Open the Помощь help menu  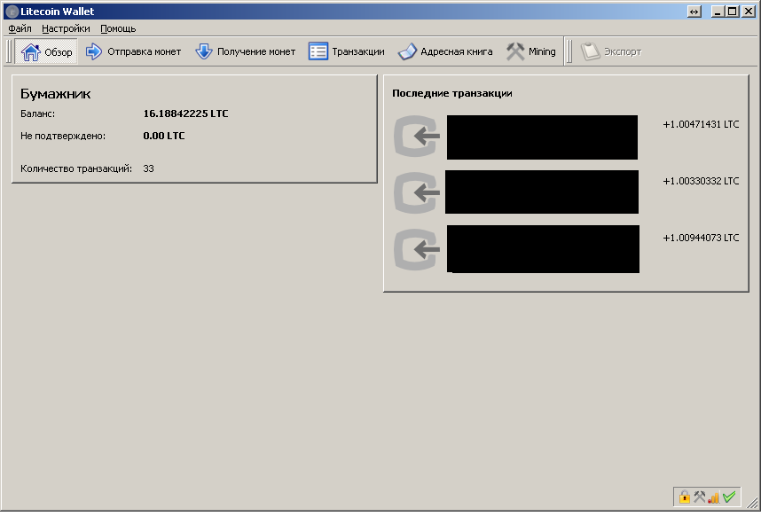click(x=118, y=28)
